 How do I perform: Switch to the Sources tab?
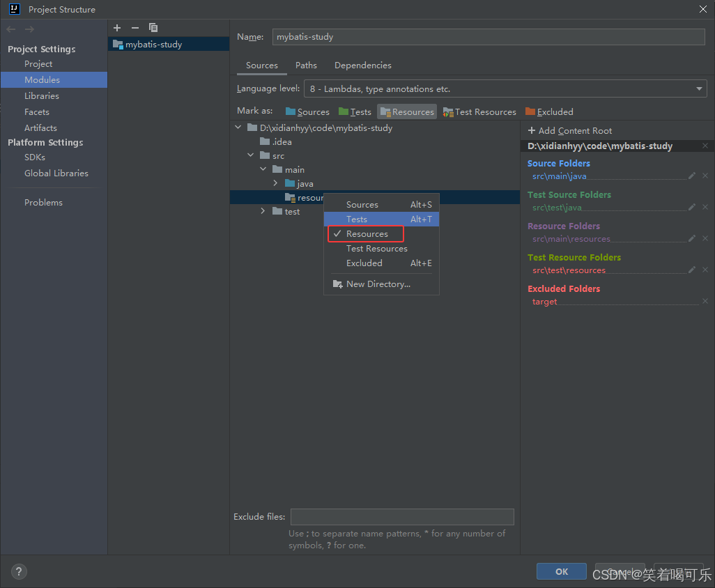click(x=262, y=65)
